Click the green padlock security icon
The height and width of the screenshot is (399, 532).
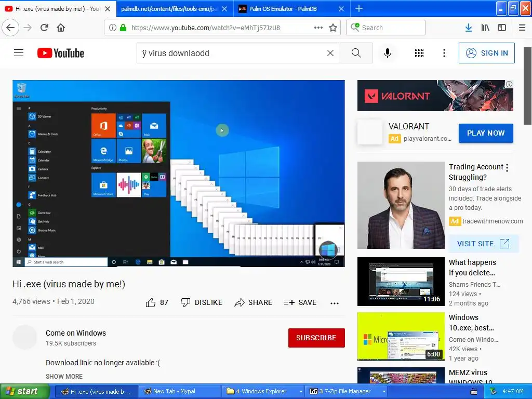[123, 28]
